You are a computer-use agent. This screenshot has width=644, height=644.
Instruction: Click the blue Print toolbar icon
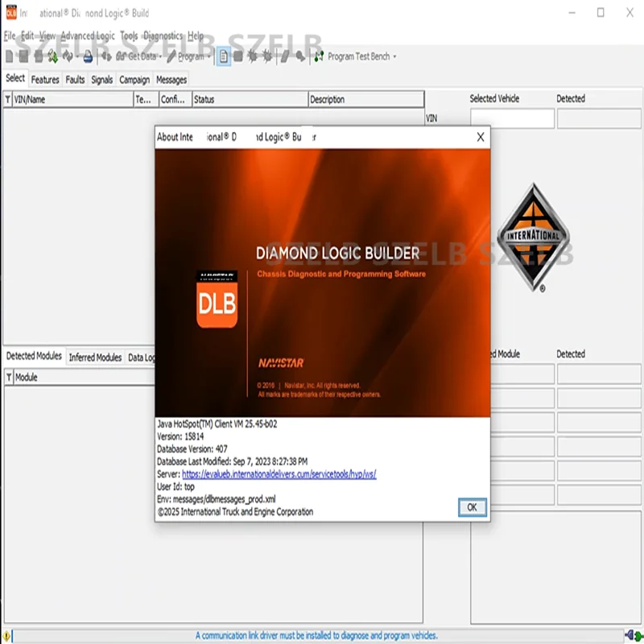pyautogui.click(x=88, y=56)
